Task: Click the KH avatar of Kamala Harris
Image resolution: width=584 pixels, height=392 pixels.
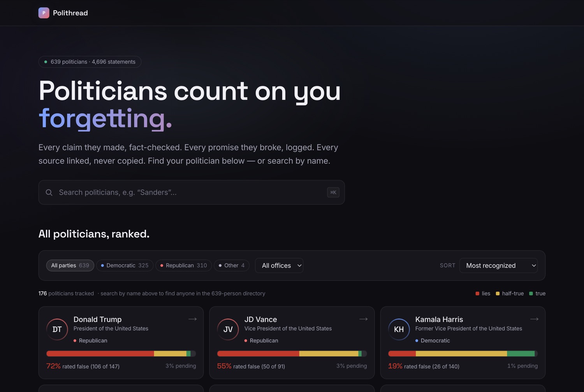Action: coord(399,329)
